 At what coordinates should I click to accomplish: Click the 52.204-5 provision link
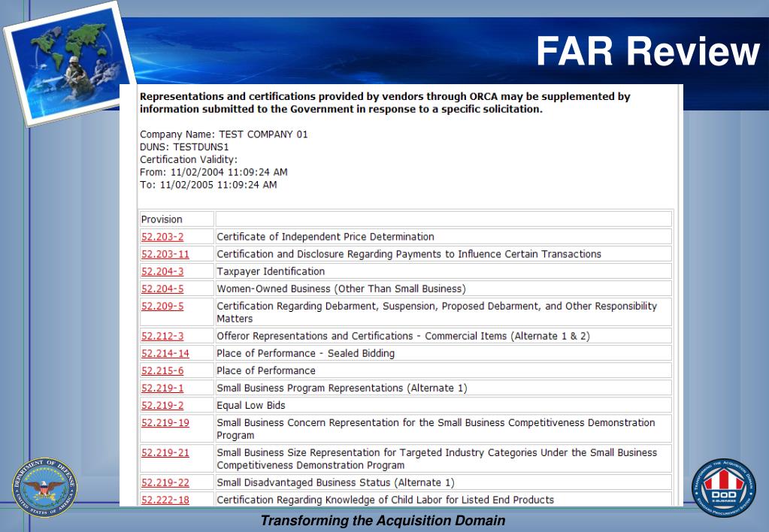(x=162, y=289)
